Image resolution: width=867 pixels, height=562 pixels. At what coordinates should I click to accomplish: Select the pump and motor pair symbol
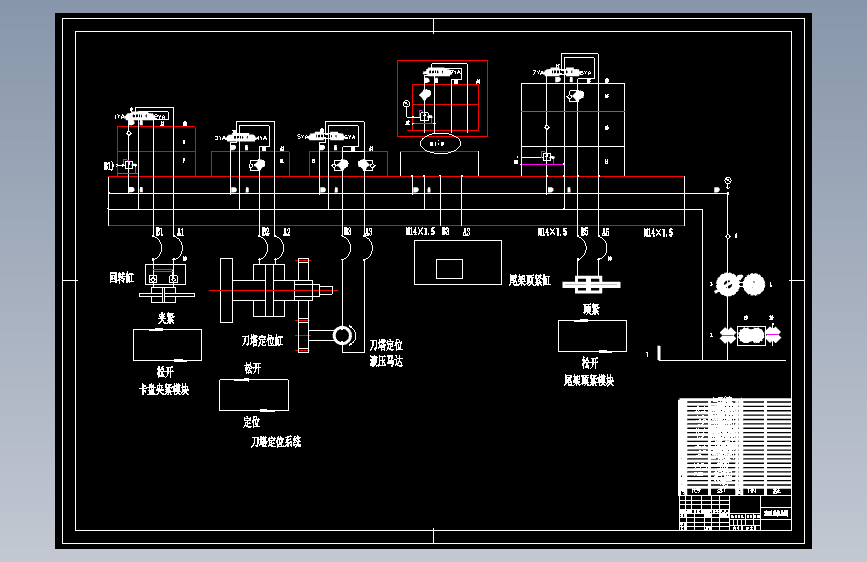point(740,284)
